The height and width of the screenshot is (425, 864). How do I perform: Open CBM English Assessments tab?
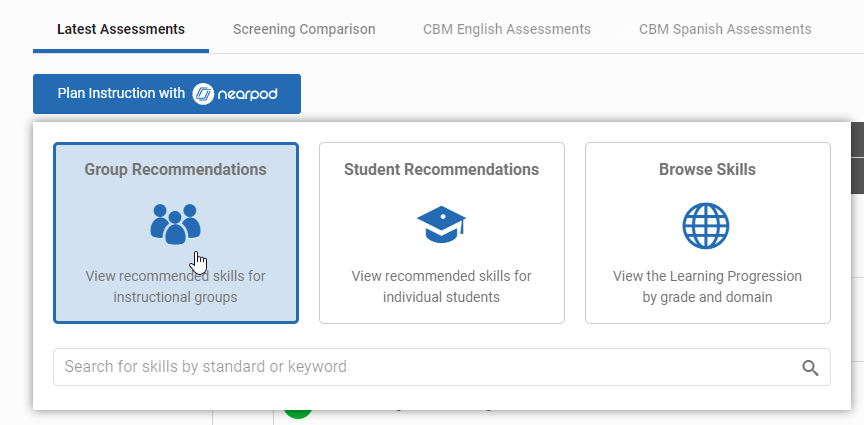(507, 29)
